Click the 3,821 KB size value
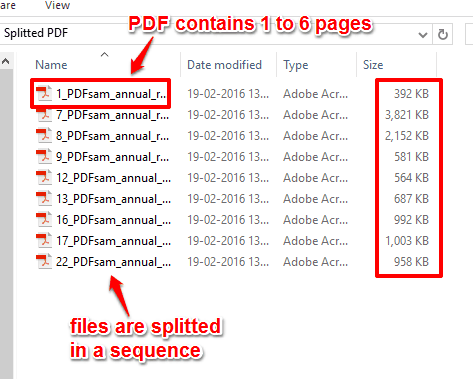This screenshot has width=473, height=379. (407, 115)
